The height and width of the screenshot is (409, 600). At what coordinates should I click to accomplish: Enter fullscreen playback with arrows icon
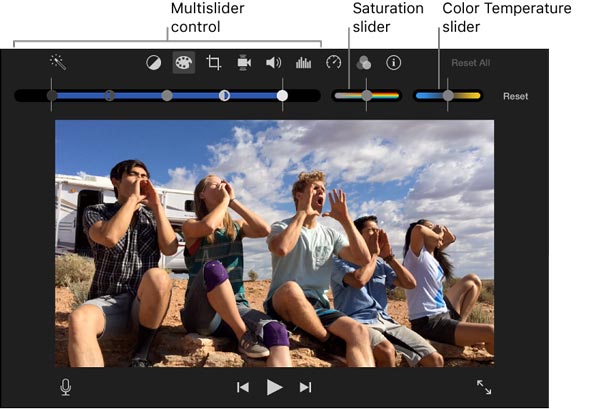tap(484, 387)
